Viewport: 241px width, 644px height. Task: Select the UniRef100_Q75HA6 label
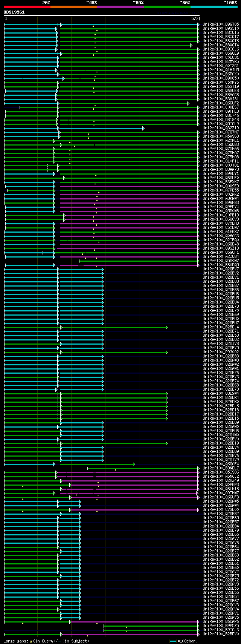(221, 149)
